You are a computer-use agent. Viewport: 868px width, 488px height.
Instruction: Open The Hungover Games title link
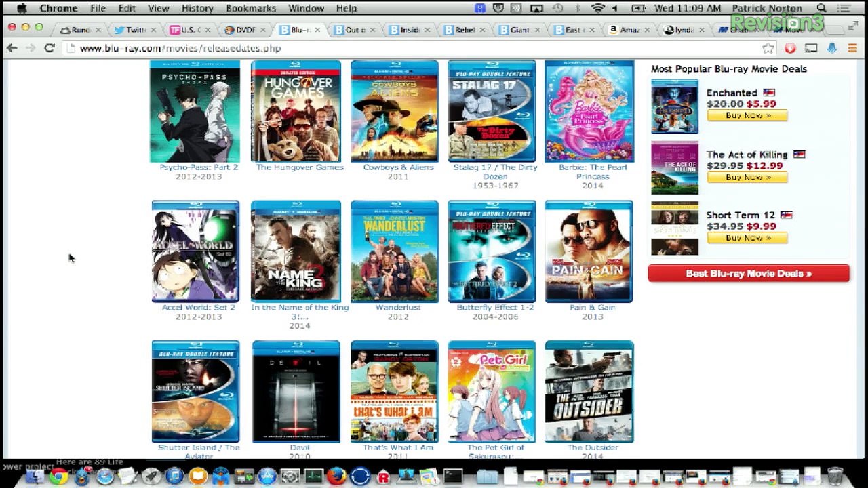click(x=300, y=167)
